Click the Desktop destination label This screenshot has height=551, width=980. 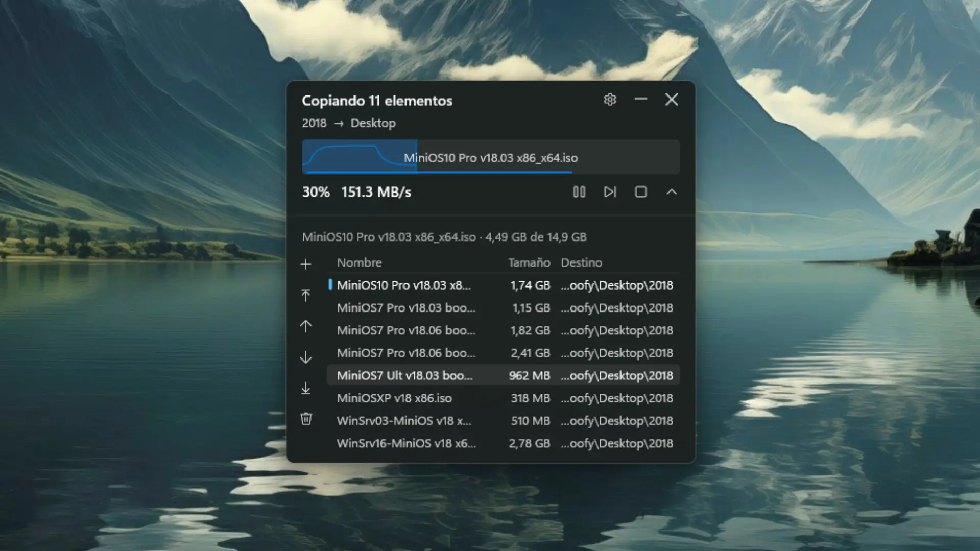click(373, 123)
